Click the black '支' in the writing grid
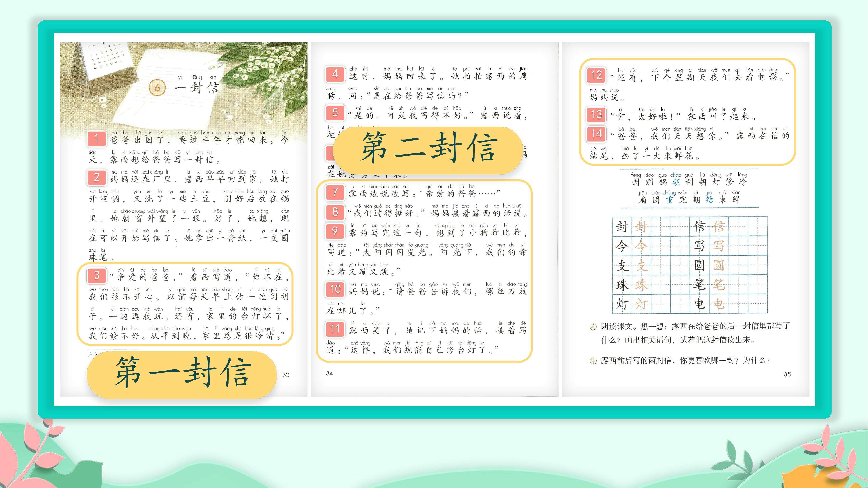This screenshot has height=488, width=868. 622,265
